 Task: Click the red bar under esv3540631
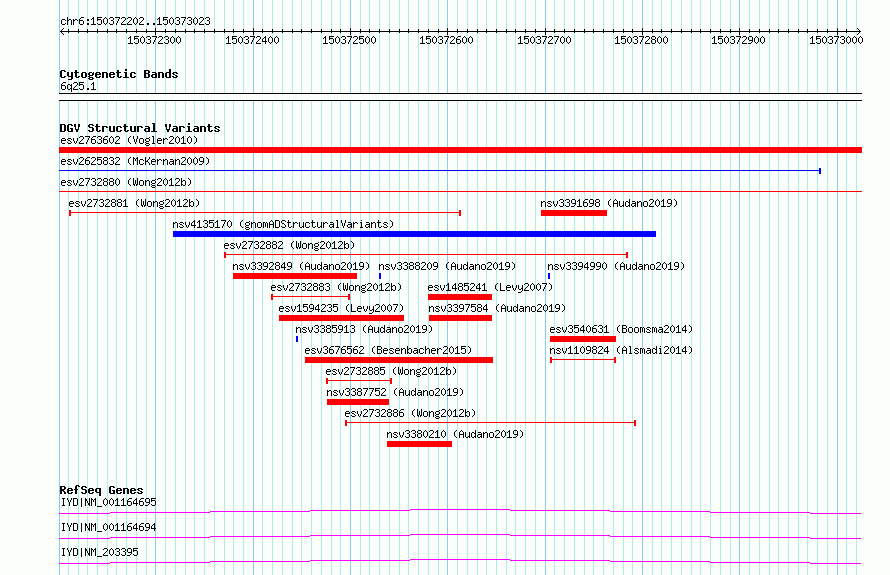pos(583,339)
